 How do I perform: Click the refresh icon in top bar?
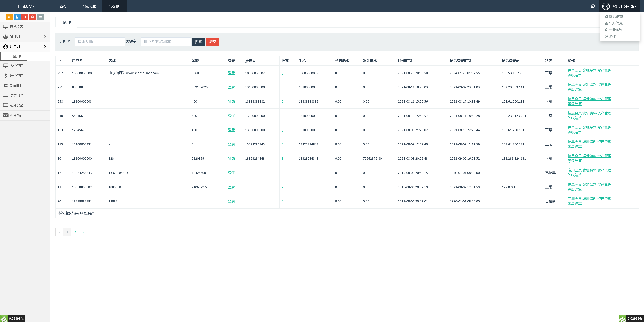tap(593, 6)
